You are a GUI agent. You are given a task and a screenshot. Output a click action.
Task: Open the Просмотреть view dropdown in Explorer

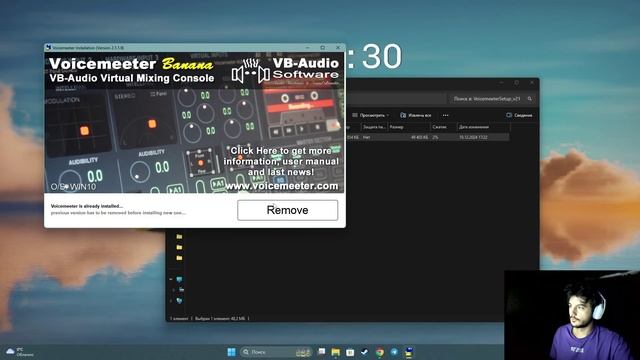click(371, 116)
